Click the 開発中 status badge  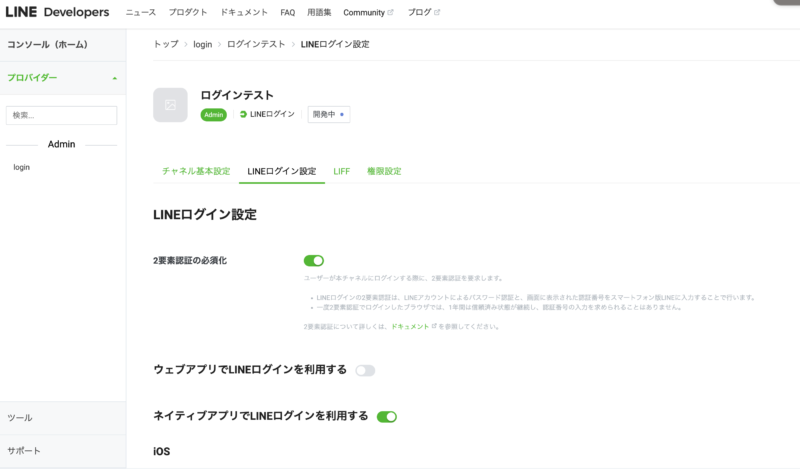328,115
